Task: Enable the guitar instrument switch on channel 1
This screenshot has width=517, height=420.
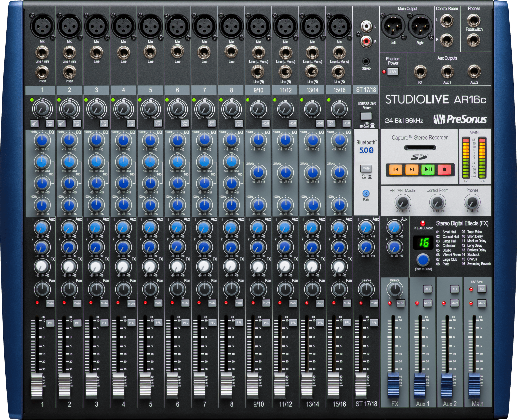Action: point(35,124)
